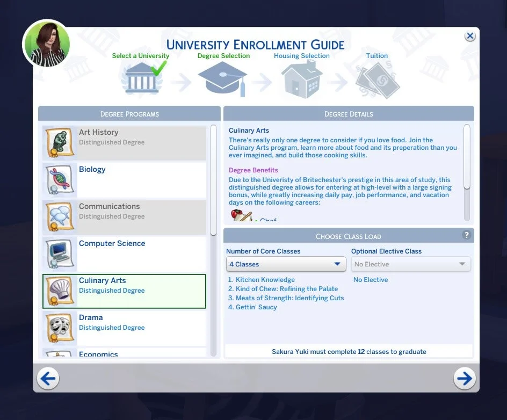Viewport: 507px width, 420px height.
Task: Select the Communications speech bubble icon
Action: tap(59, 216)
